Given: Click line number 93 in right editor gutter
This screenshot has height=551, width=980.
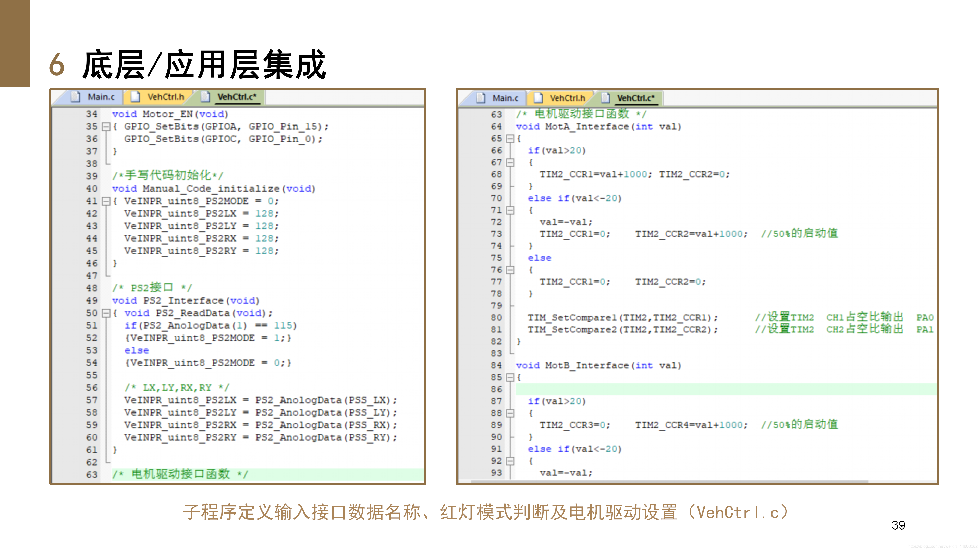Looking at the screenshot, I should tap(496, 473).
